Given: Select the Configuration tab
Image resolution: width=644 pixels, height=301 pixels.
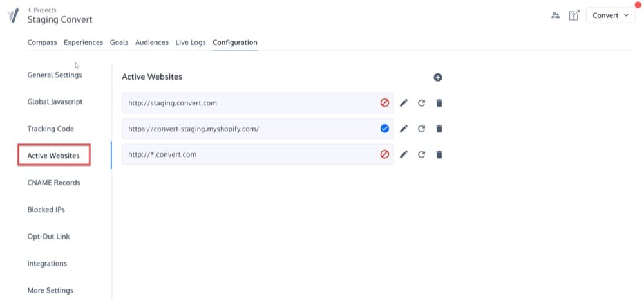Looking at the screenshot, I should pos(235,42).
